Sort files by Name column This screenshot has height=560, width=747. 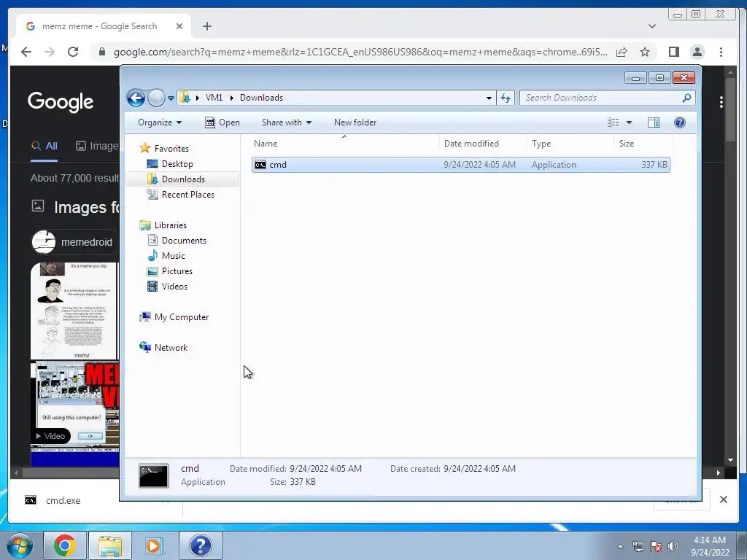pos(344,144)
